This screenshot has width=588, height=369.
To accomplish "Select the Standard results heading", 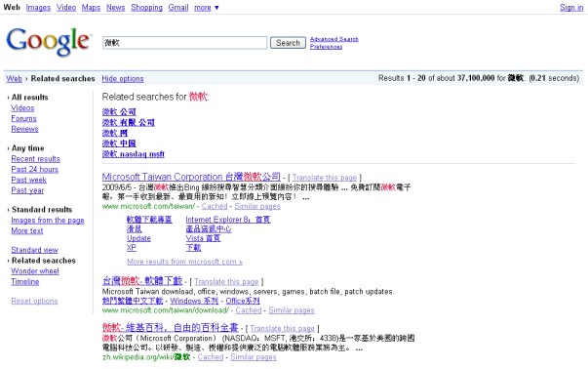I will coord(42,210).
